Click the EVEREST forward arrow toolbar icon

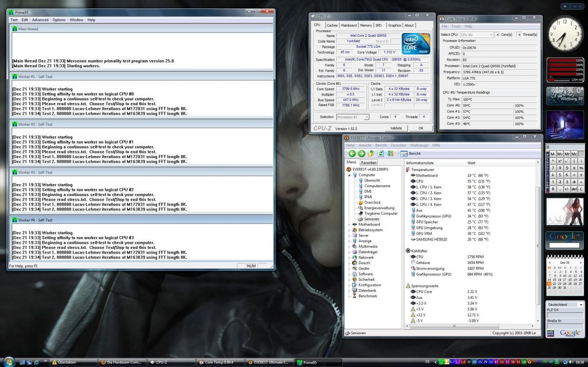pyautogui.click(x=361, y=153)
